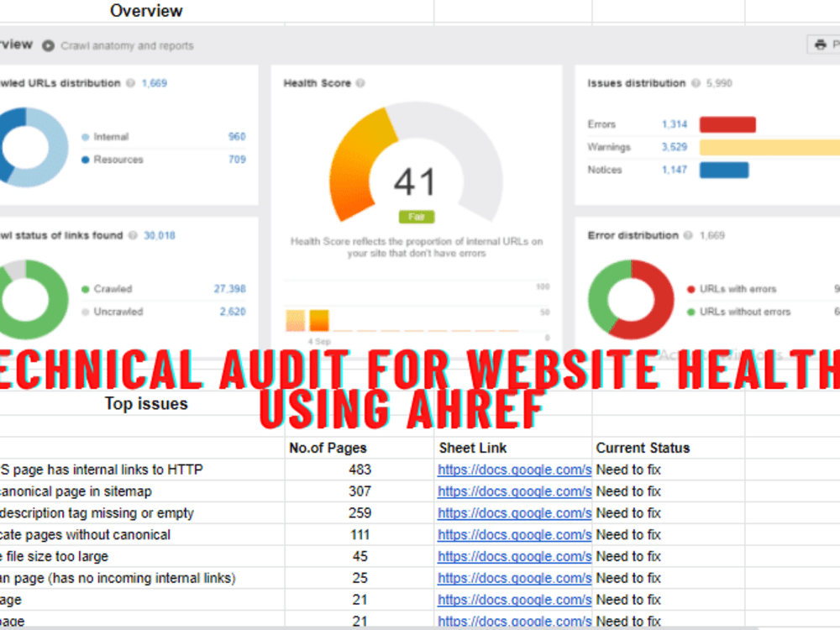Click the print icon button
The width and height of the screenshot is (840, 630).
824,45
